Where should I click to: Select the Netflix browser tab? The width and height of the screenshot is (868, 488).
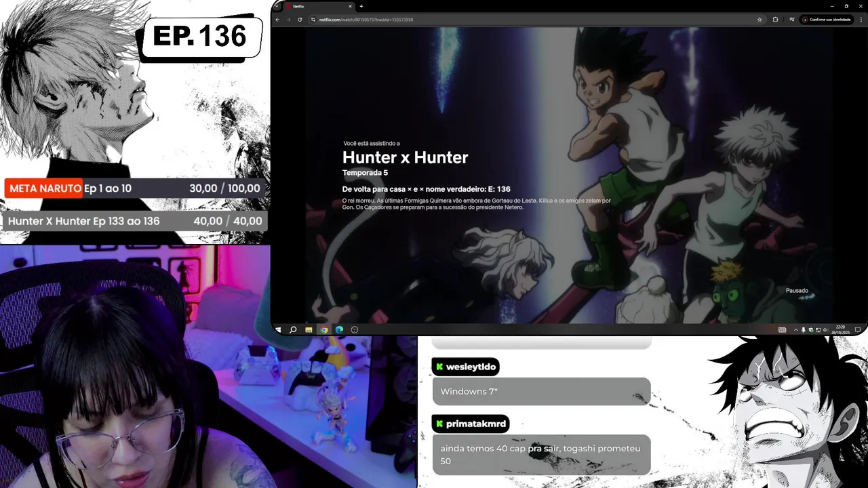click(317, 6)
